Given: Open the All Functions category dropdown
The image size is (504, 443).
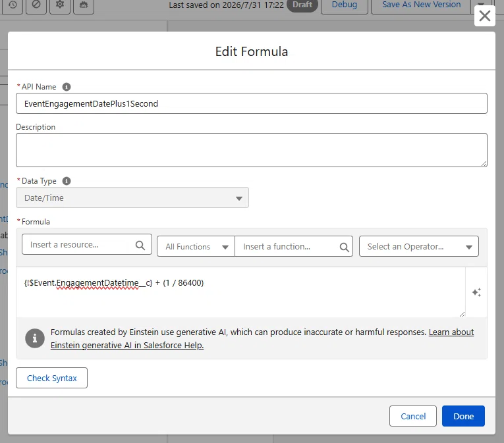Looking at the screenshot, I should [196, 246].
